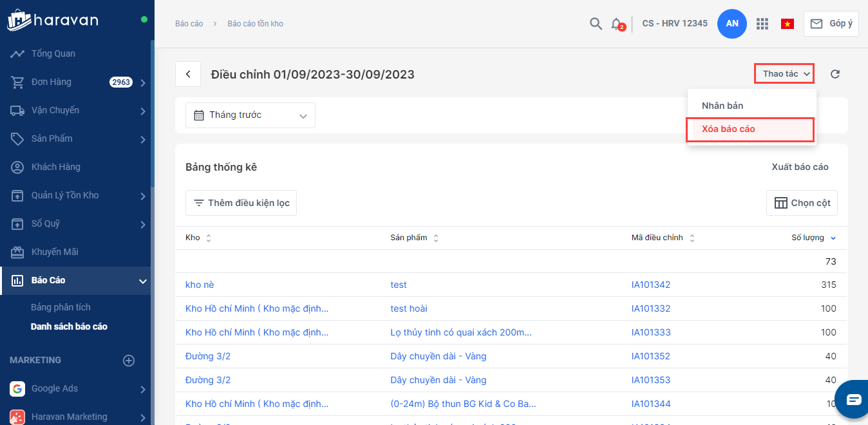Open the notifications bell
Image resolution: width=868 pixels, height=425 pixels.
(x=616, y=24)
